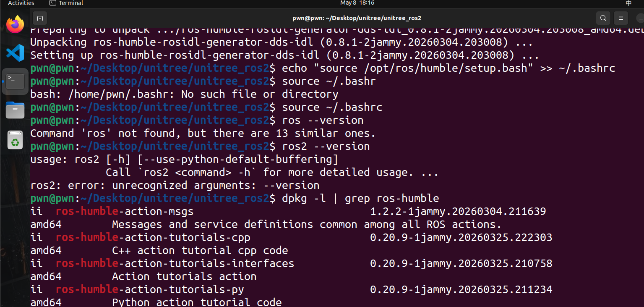This screenshot has height=307, width=644.
Task: Click the ros-humble-action-msgs package entry
Action: [288, 211]
